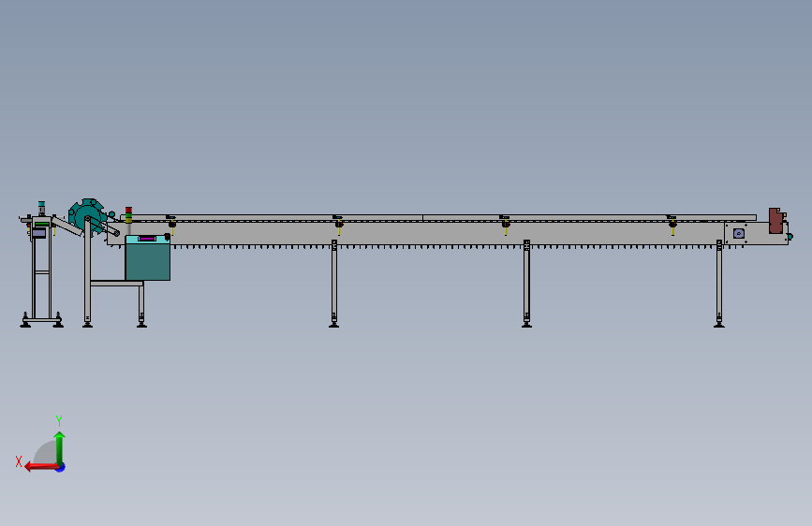Select the teal control cabinet under conveyor
This screenshot has height=526, width=812.
(x=148, y=257)
